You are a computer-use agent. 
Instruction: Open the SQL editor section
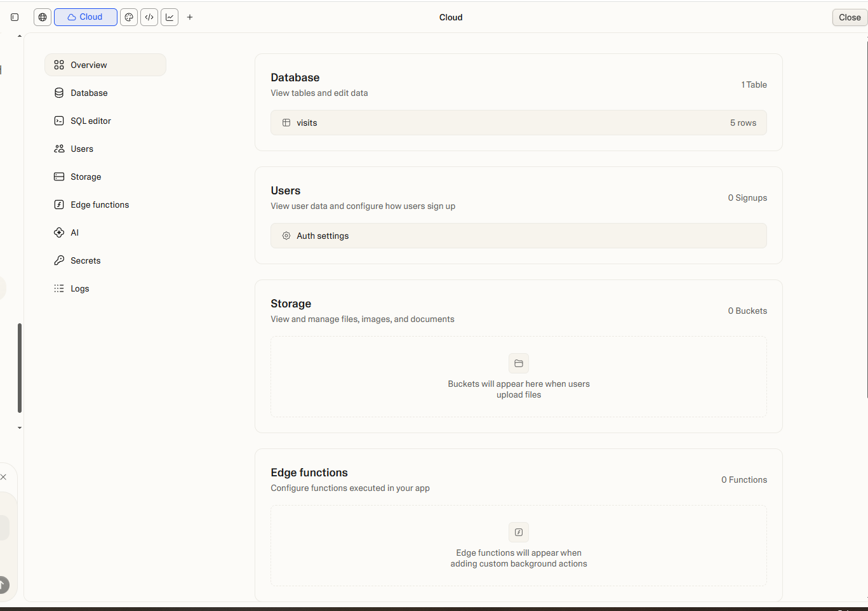click(105, 121)
